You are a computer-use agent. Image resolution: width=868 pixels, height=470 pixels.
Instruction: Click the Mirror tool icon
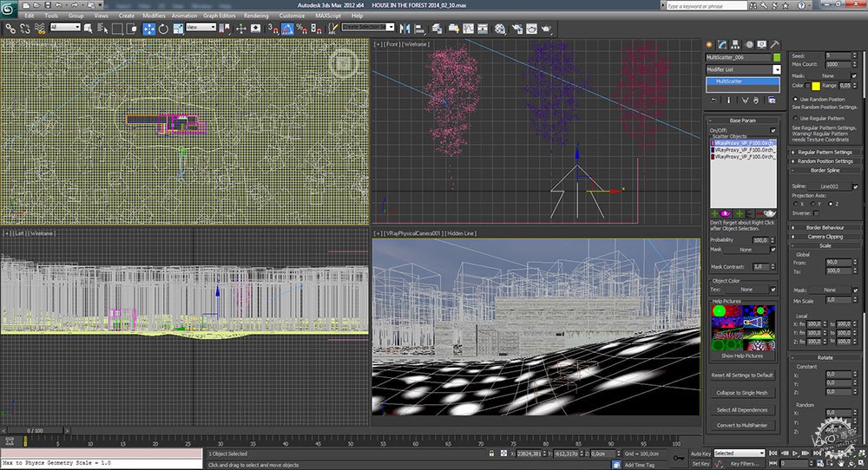click(x=404, y=29)
